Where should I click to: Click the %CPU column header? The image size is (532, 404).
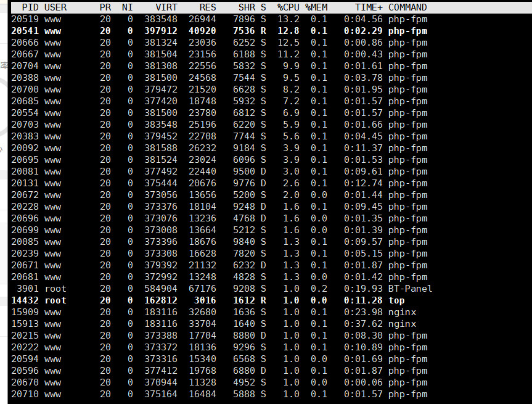tap(289, 7)
